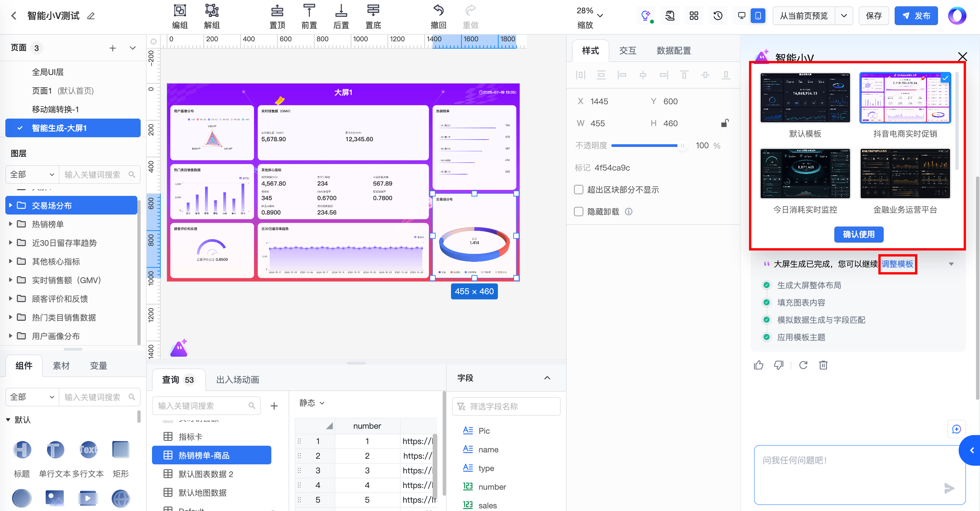Click the 确认使用 button
The width and height of the screenshot is (980, 511).
858,234
